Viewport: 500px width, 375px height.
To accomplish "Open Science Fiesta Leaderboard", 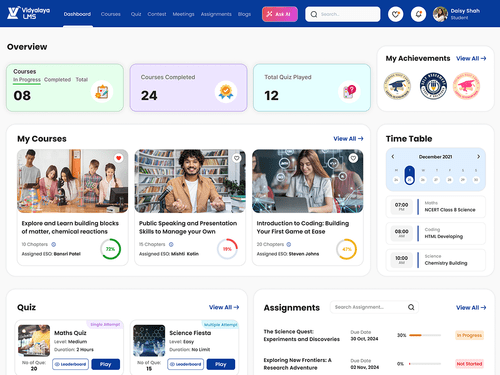I will 186,364.
